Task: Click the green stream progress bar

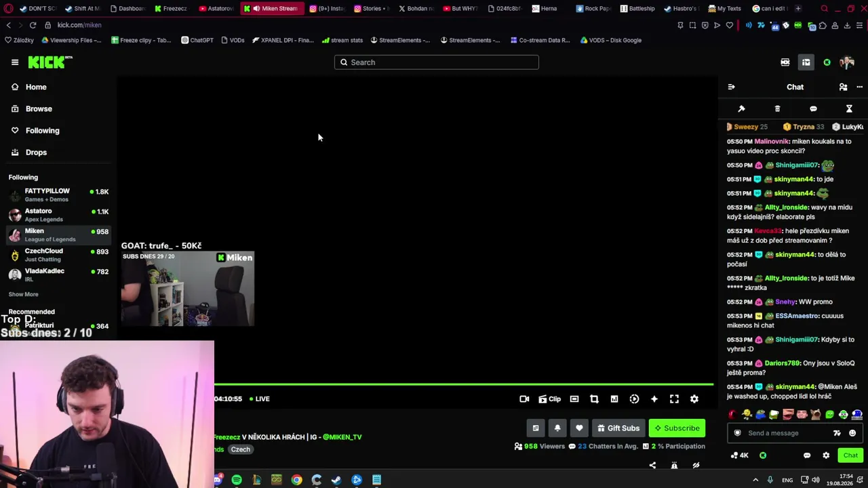Action: click(x=464, y=384)
